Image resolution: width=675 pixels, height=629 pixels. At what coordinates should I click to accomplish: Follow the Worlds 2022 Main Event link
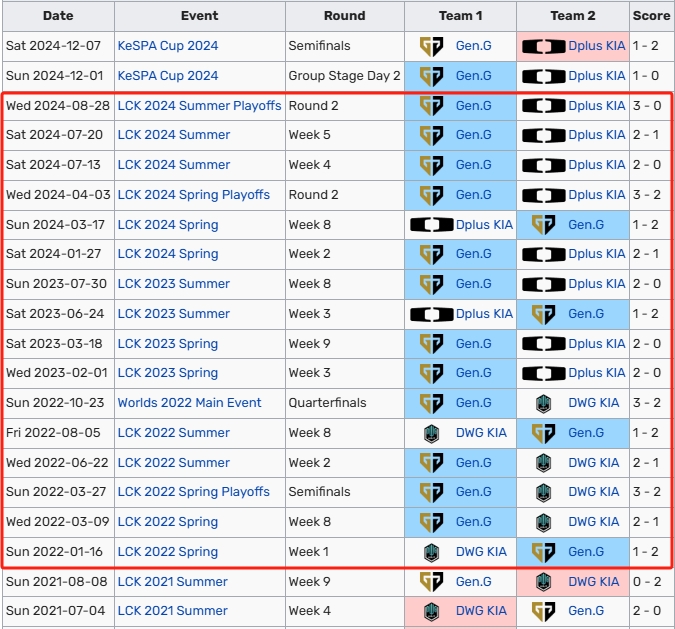point(189,403)
